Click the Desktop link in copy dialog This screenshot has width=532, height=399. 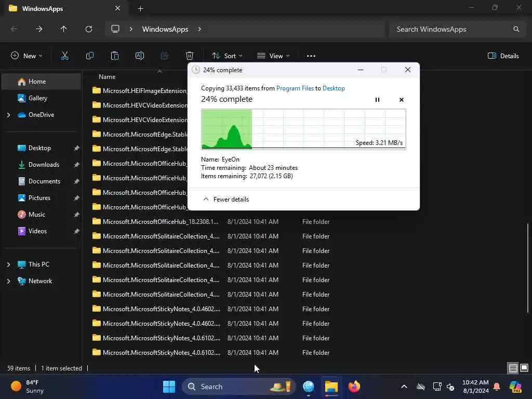point(334,88)
